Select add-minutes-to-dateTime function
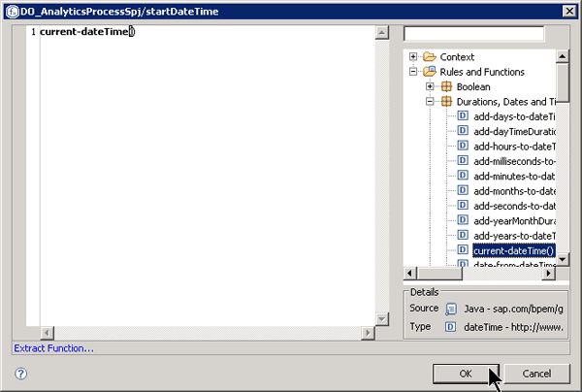Viewport: 582px width, 392px height. 514,176
